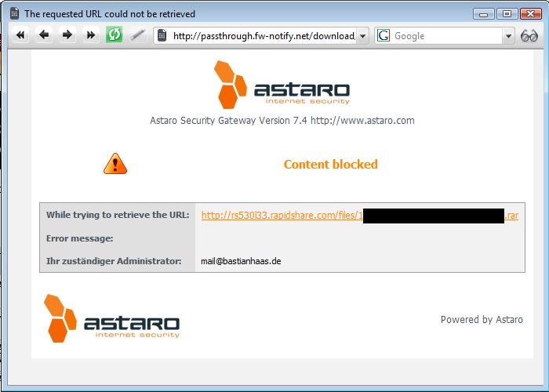Click the fast-forward double-arrow icon
This screenshot has height=392, width=549.
pyautogui.click(x=91, y=35)
